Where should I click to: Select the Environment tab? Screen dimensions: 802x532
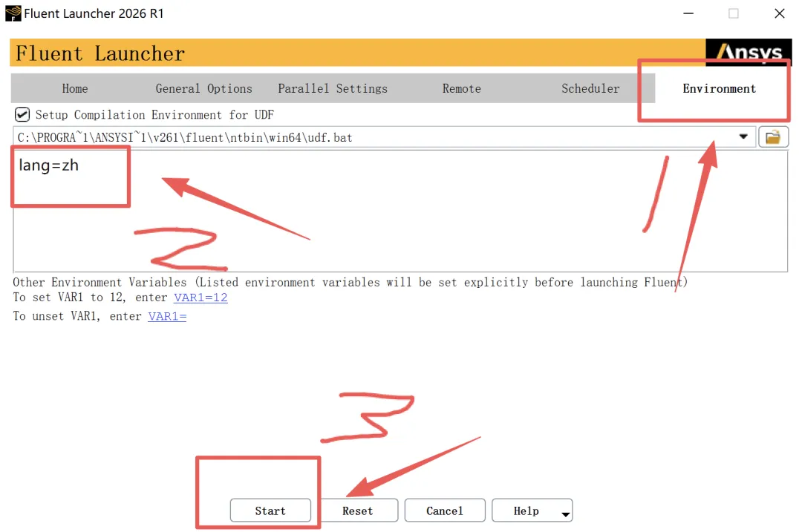(719, 88)
